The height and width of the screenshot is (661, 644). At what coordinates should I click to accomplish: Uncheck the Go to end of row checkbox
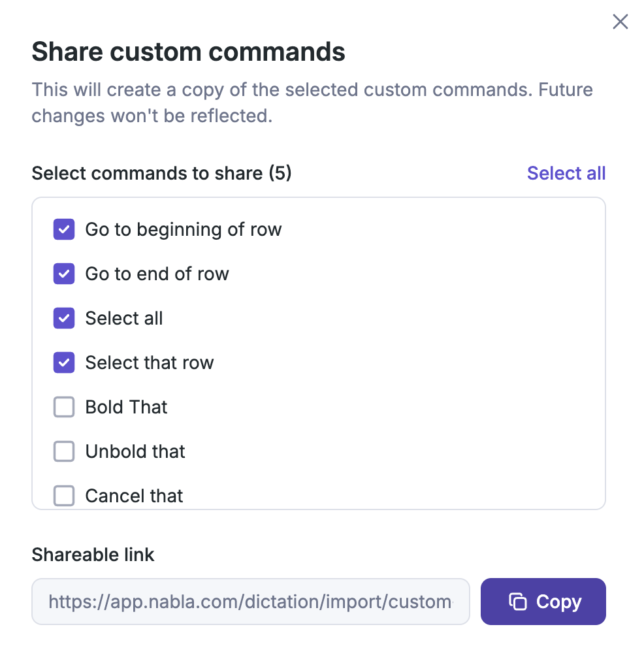pos(64,274)
